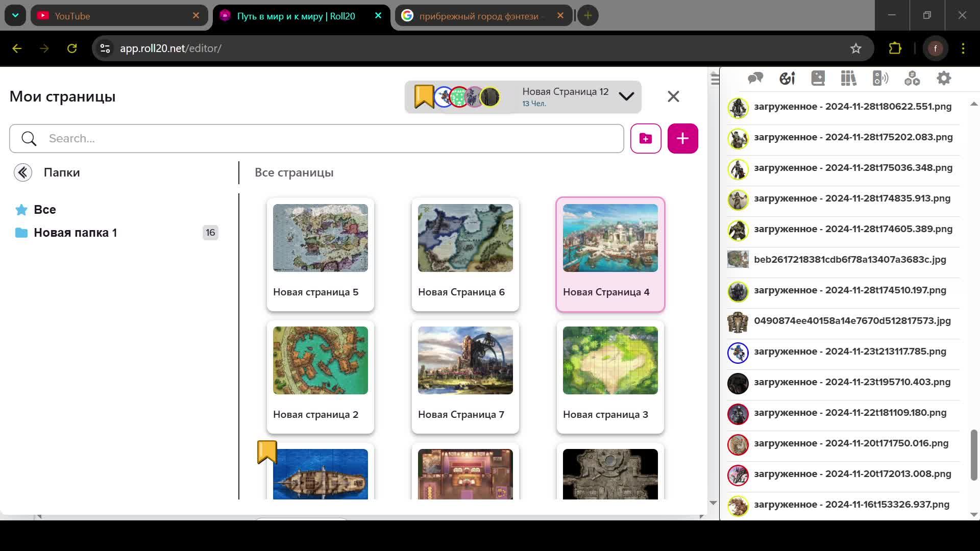Click the pages Search input field
The image size is (980, 551).
pyautogui.click(x=327, y=138)
